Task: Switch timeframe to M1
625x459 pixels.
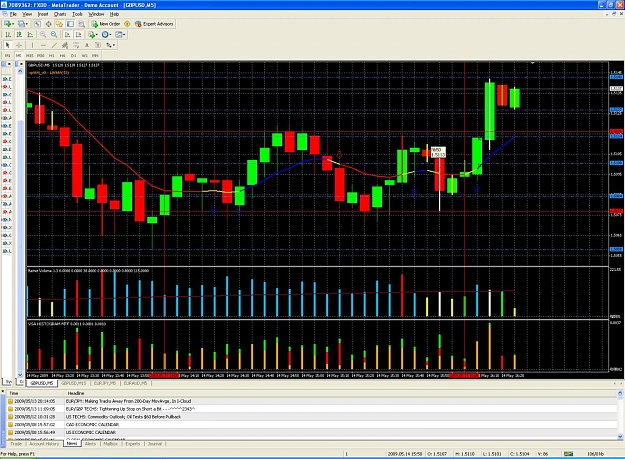Action: click(x=8, y=56)
